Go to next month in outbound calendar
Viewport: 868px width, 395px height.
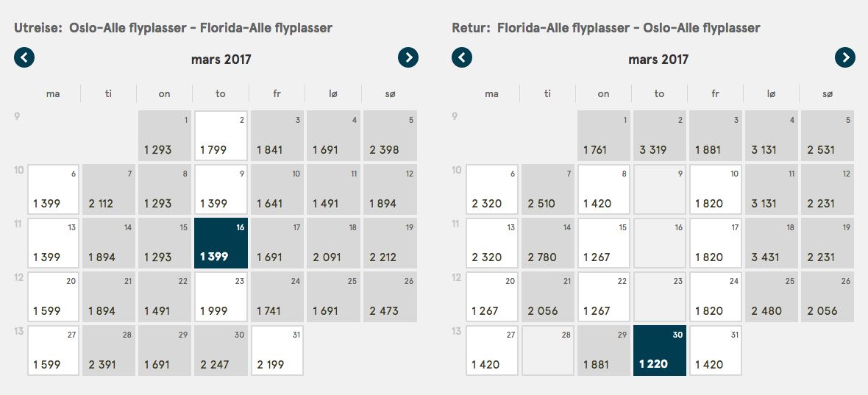[408, 57]
